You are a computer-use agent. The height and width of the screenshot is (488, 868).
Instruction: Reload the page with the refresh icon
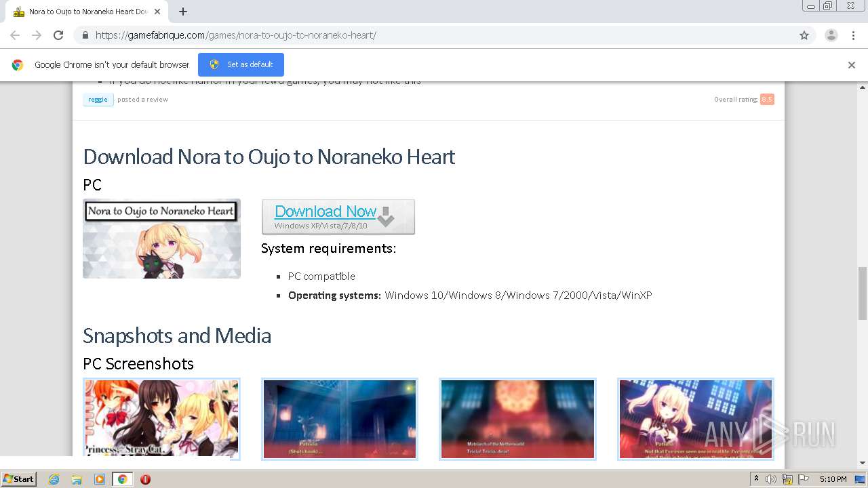[58, 35]
